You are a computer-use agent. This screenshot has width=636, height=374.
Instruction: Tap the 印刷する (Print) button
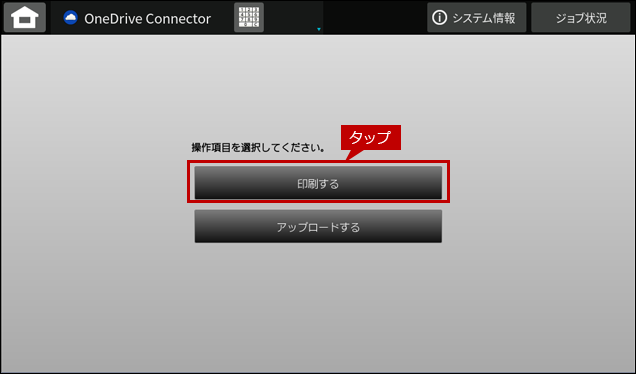coord(318,183)
